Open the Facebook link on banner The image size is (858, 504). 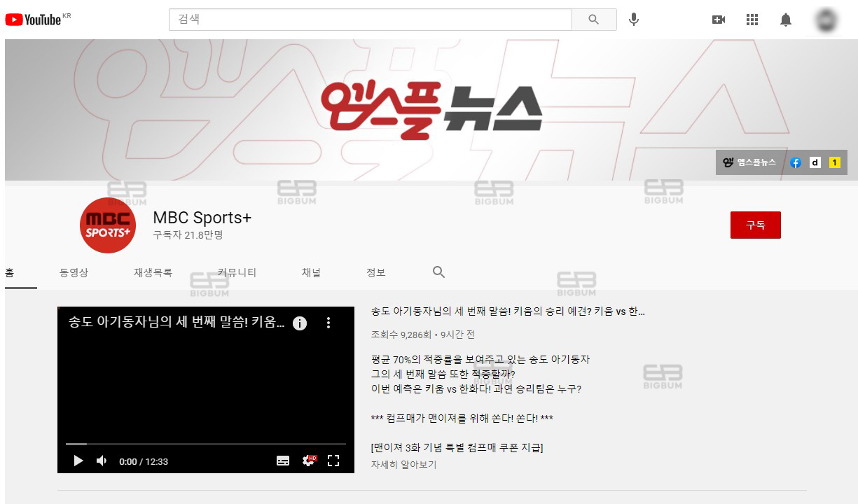coord(796,162)
